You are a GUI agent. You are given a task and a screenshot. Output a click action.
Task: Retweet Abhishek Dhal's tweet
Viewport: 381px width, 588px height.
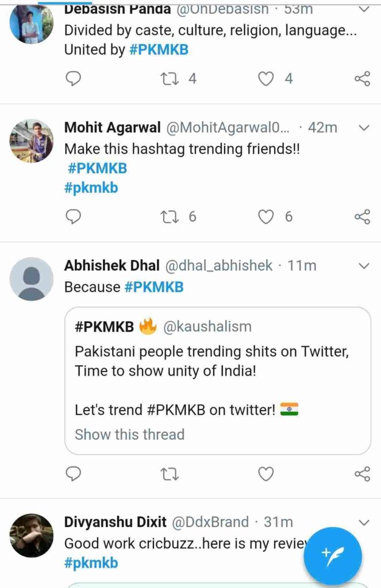[x=168, y=474]
